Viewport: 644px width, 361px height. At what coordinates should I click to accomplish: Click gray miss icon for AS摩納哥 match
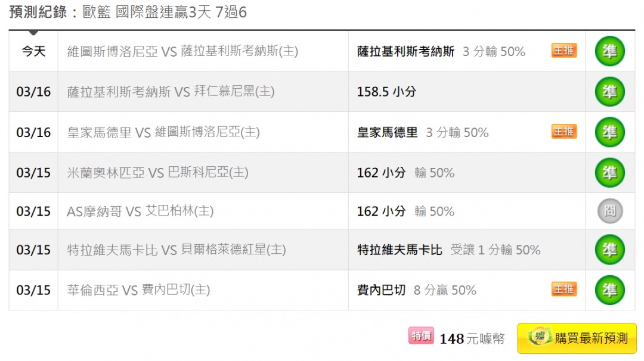[x=610, y=211]
